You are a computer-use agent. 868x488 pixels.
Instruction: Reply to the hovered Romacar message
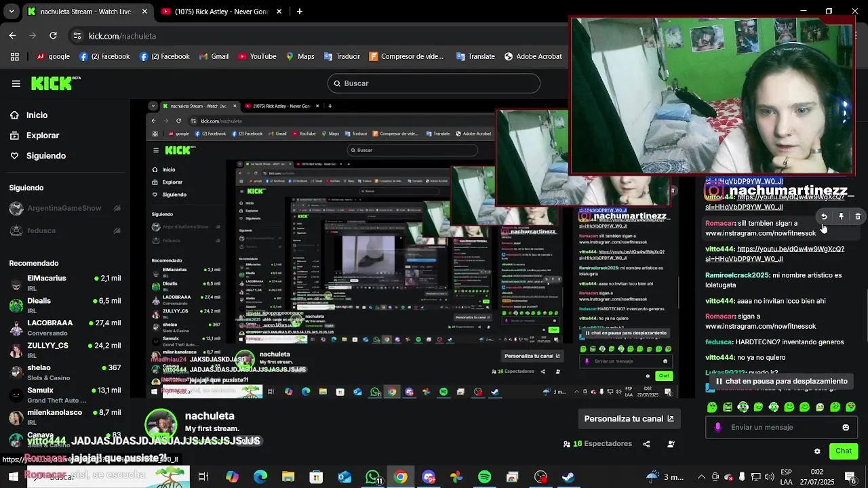[x=824, y=217]
